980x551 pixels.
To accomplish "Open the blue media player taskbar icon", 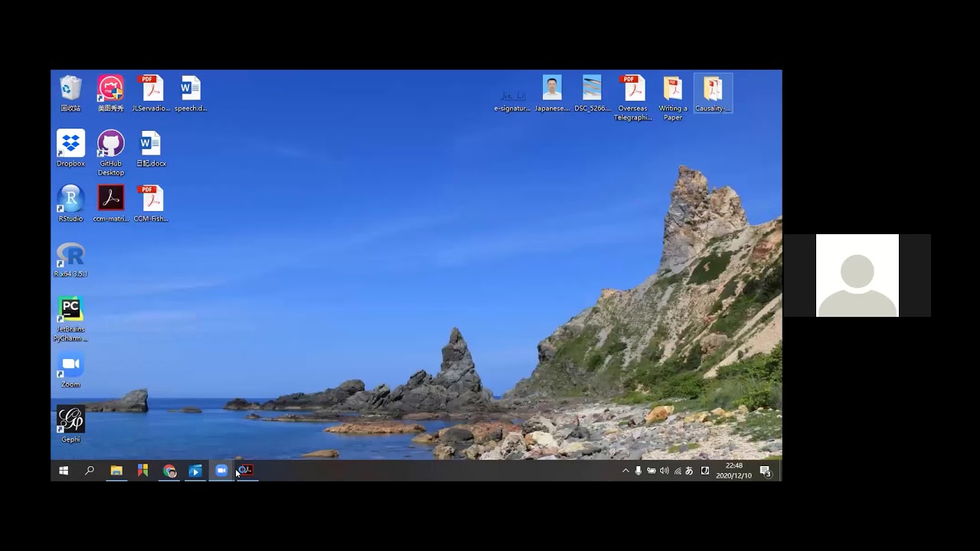I will click(195, 471).
